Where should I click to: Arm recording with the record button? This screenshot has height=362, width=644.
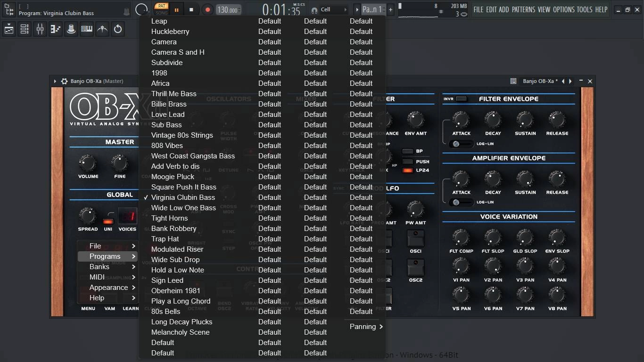[207, 9]
